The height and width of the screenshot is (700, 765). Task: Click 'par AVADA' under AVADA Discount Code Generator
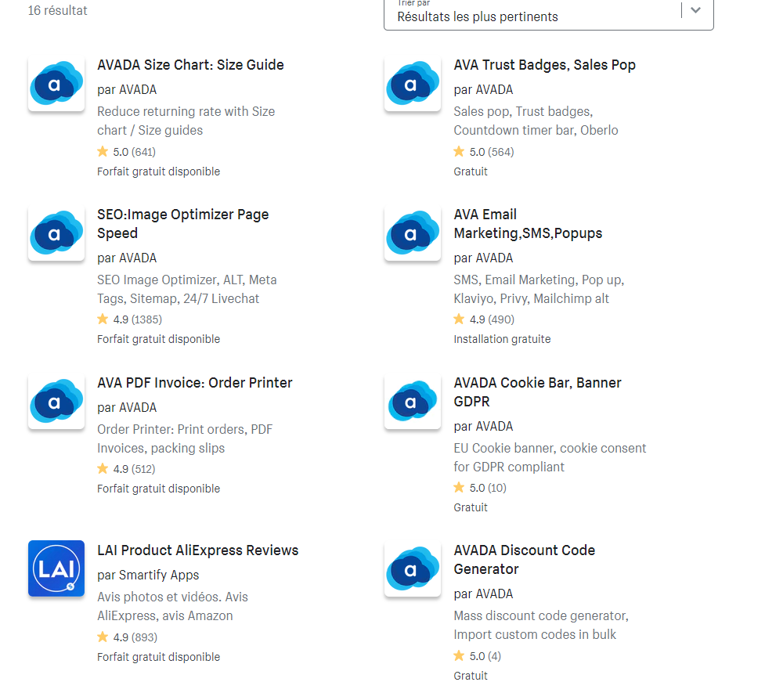(483, 594)
